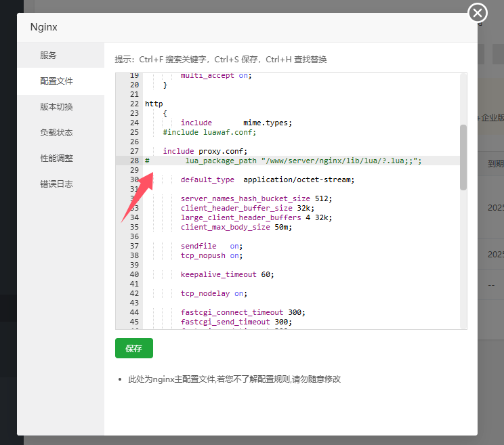Screen dimensions: 504x445
Task: Click 'client_header_buffer_size 32k;' line
Action: pyautogui.click(x=247, y=208)
